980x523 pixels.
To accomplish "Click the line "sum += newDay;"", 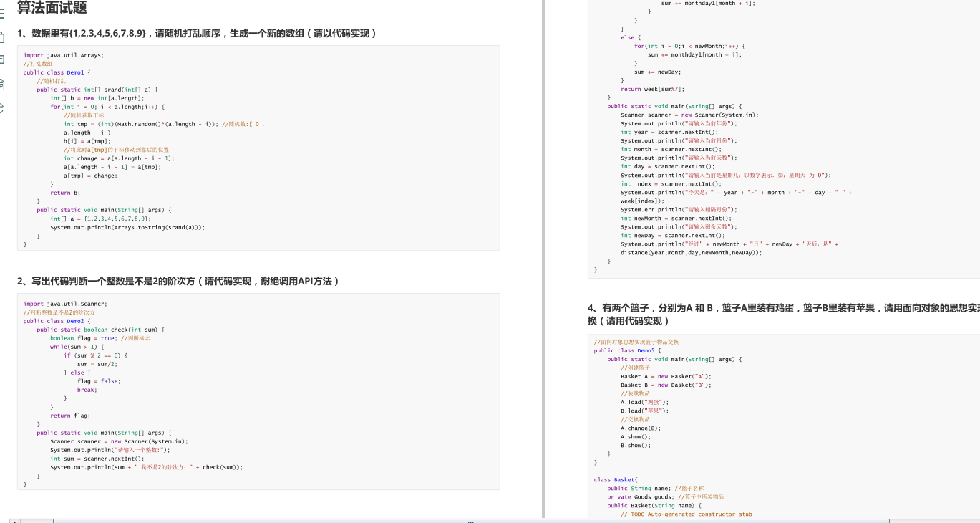I will [x=657, y=72].
